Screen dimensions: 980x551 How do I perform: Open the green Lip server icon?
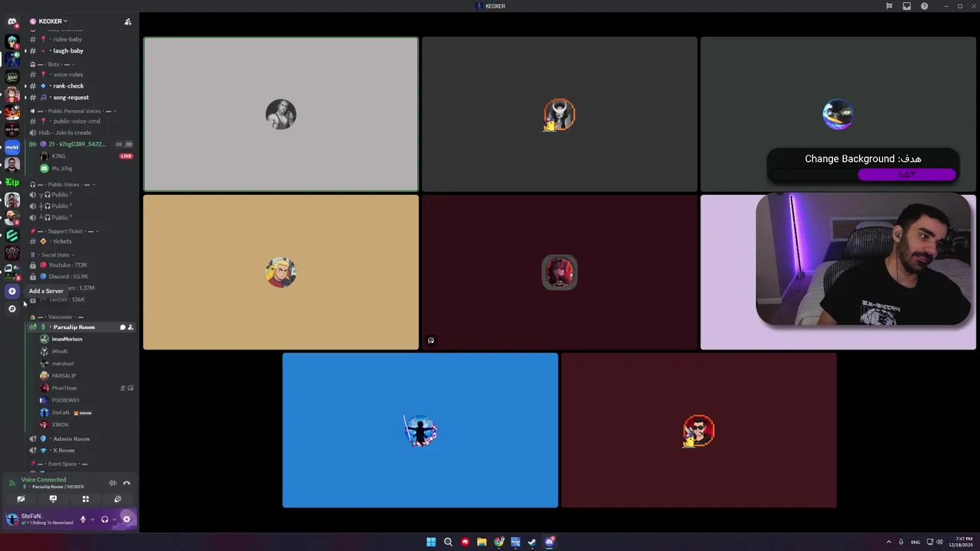(11, 182)
